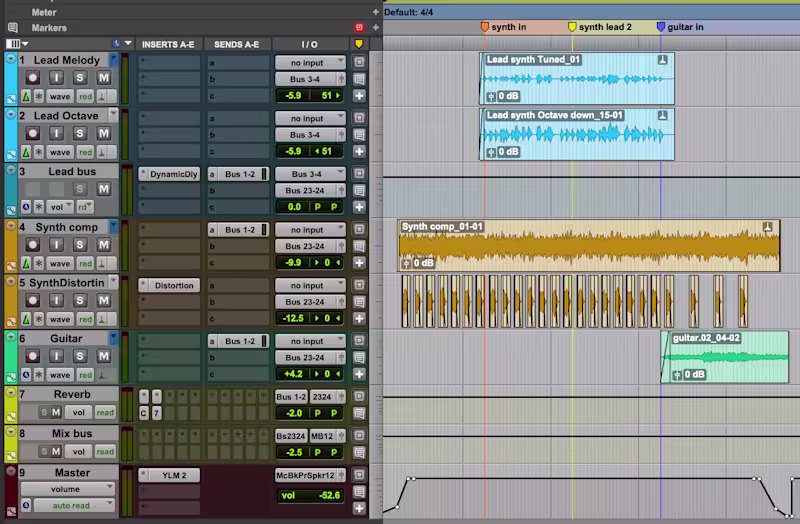Click the clip gain icon on guitar.02_04-02
Image resolution: width=800 pixels, height=524 pixels.
tap(677, 375)
